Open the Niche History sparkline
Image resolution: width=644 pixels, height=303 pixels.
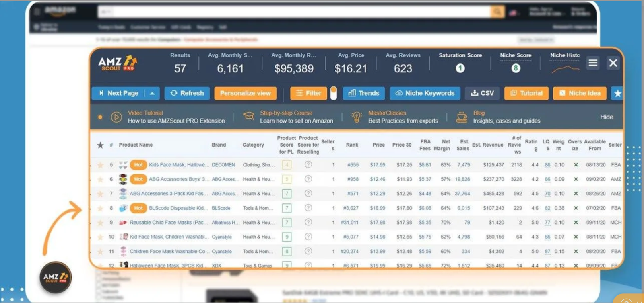[566, 69]
